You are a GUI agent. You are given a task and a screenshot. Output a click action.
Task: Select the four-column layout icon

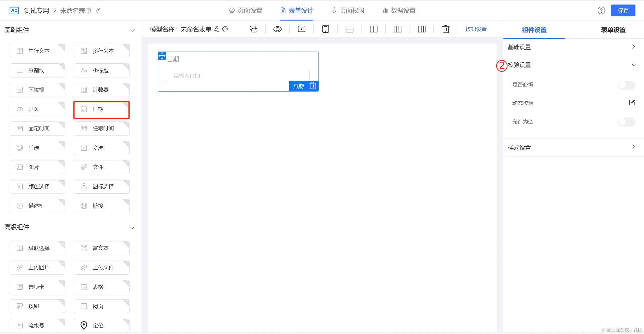422,29
